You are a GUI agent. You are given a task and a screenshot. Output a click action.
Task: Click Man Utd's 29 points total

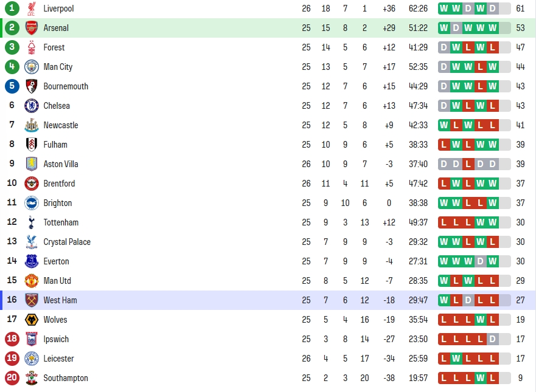click(x=520, y=281)
